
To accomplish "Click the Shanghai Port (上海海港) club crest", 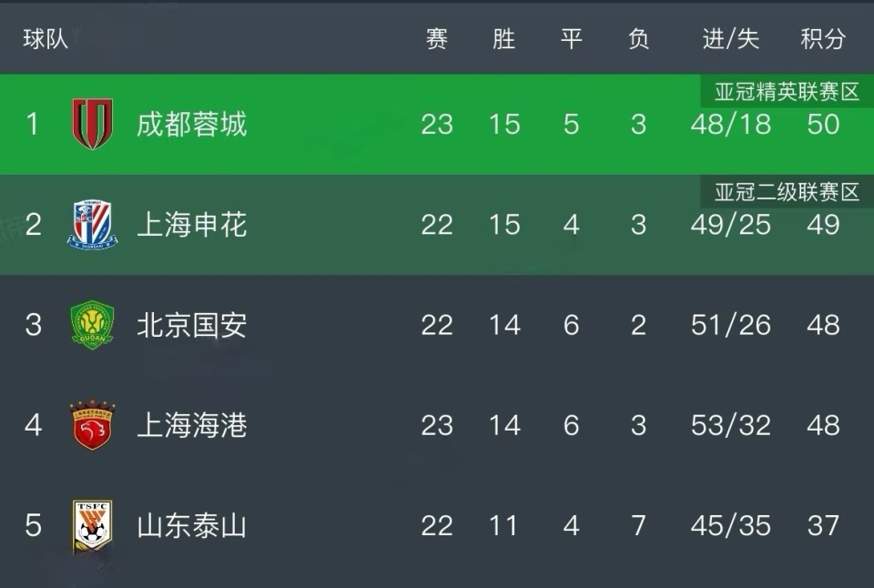I will coord(92,425).
